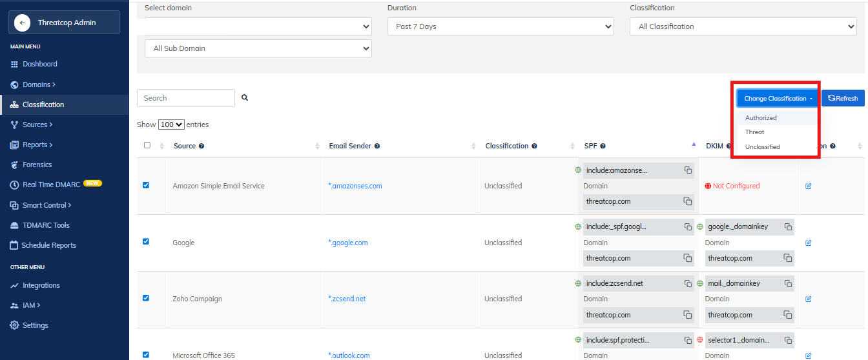Click help icon next to Email Sender header
The image size is (868, 360).
coord(377,146)
